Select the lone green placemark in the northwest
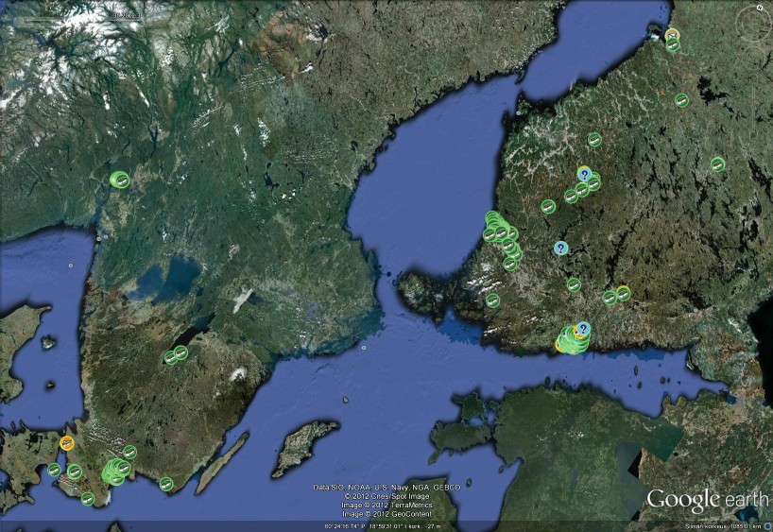Viewport: 773px width, 532px height. tap(120, 180)
